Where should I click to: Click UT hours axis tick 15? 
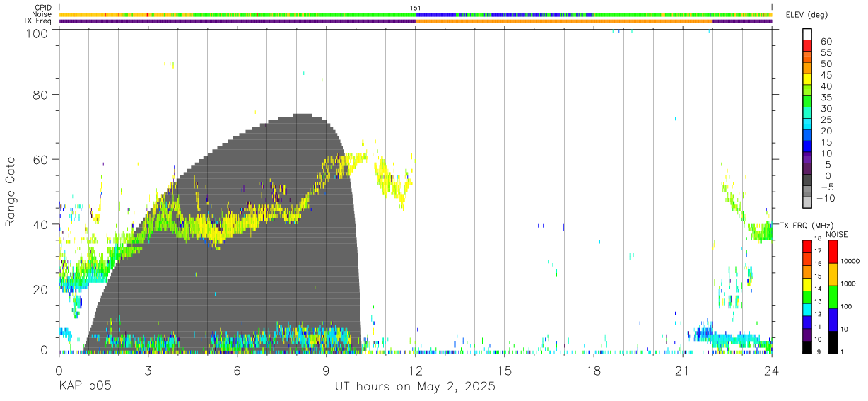[505, 370]
